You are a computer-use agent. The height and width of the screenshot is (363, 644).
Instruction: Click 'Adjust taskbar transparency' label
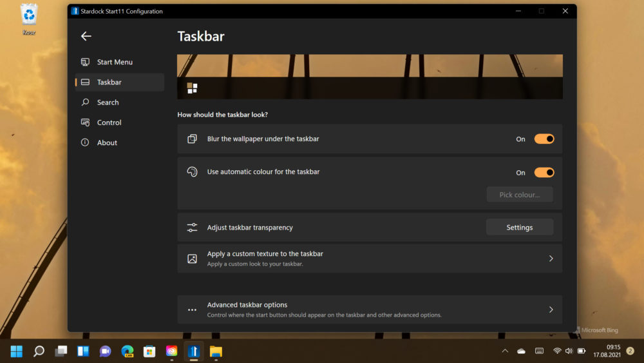point(250,228)
